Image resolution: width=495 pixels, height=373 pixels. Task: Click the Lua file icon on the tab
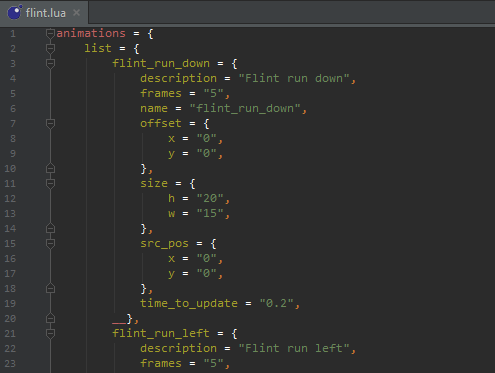[15, 12]
